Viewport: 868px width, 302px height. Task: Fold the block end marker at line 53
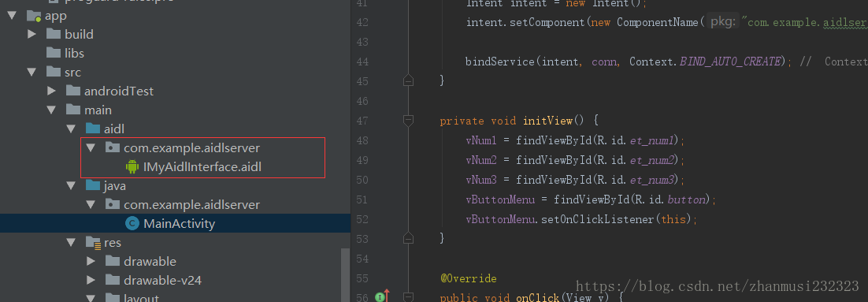[x=408, y=239]
